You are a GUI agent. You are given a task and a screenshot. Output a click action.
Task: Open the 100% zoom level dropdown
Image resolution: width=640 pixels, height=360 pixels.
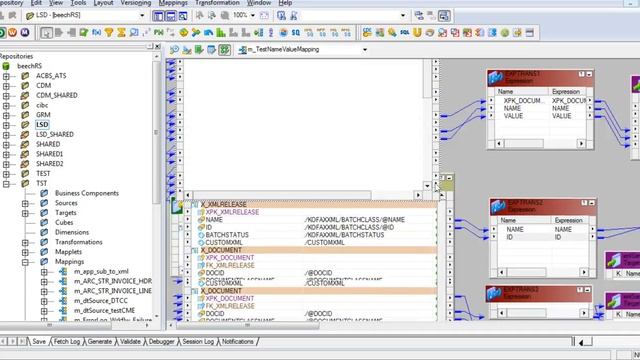tap(253, 16)
